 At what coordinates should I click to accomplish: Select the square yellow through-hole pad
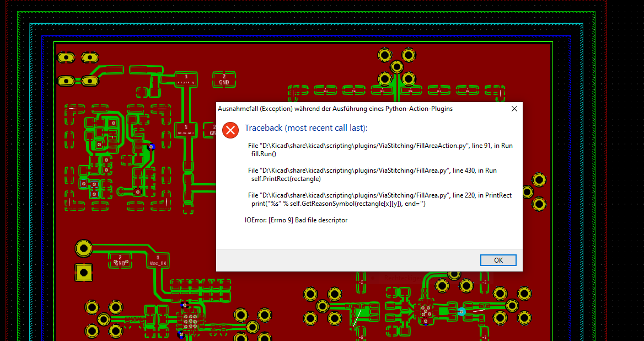tap(84, 273)
